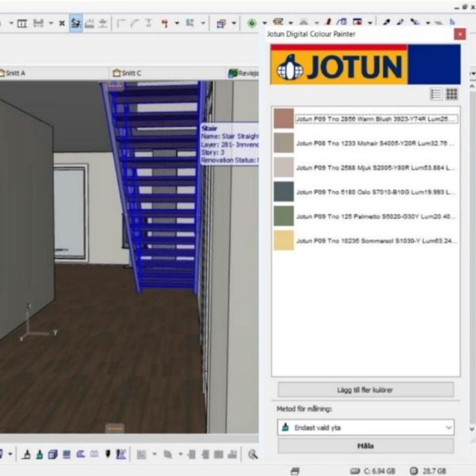476x476 pixels.
Task: Switch Jotun palette to list view
Action: coord(436,94)
